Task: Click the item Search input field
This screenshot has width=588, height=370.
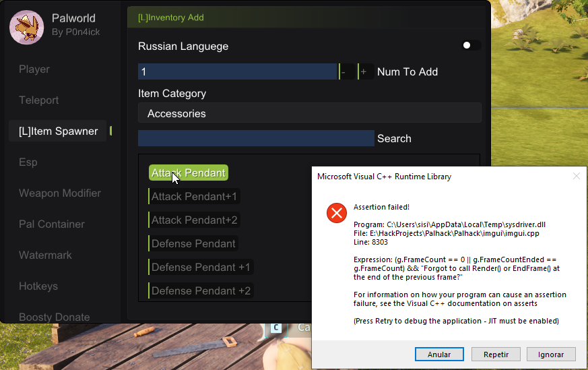Action: (256, 138)
